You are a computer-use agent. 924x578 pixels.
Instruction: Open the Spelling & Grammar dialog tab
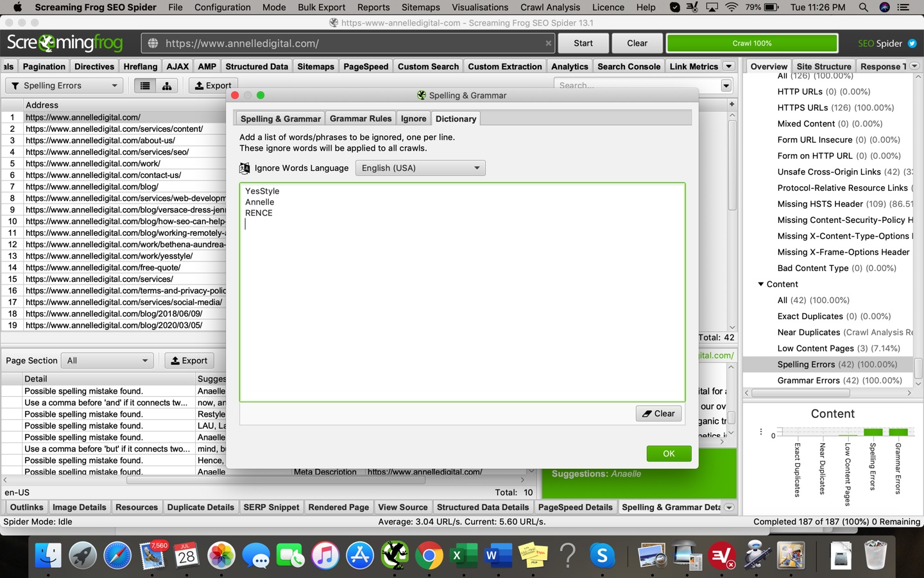click(280, 119)
